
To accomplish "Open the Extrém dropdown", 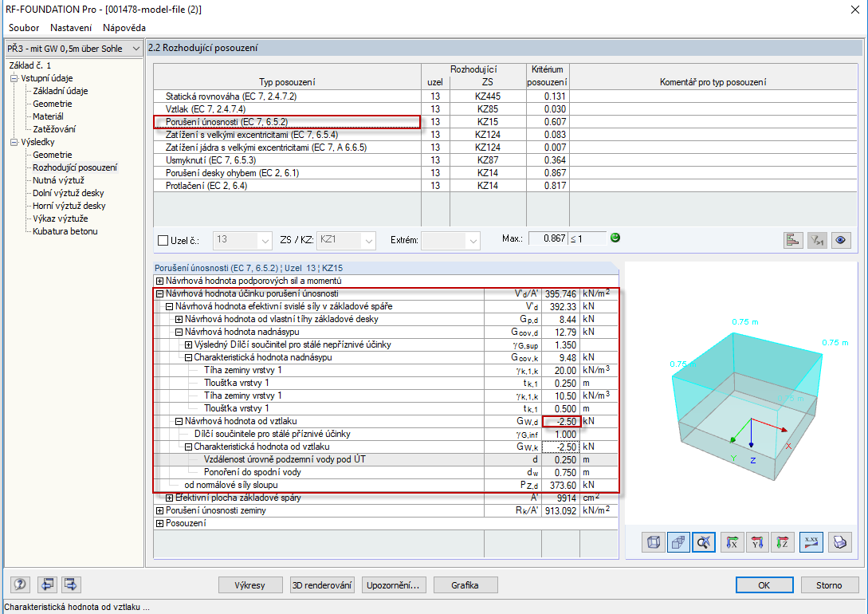I will (450, 240).
